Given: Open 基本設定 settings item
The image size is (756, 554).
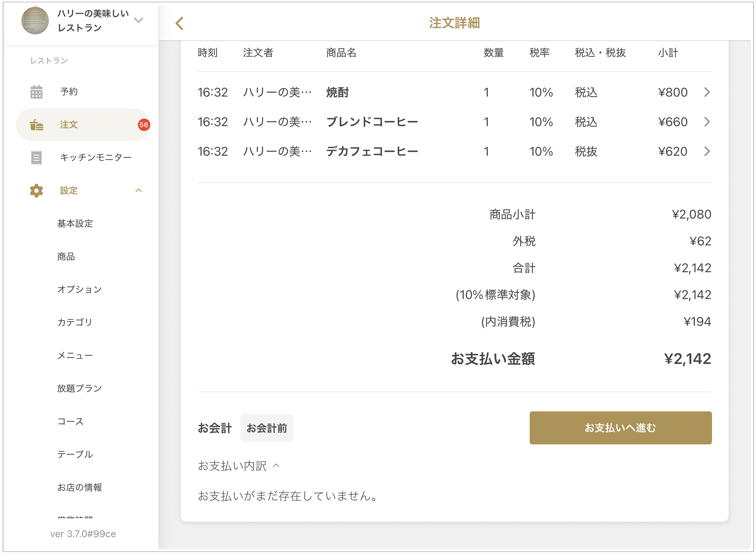Looking at the screenshot, I should (75, 223).
